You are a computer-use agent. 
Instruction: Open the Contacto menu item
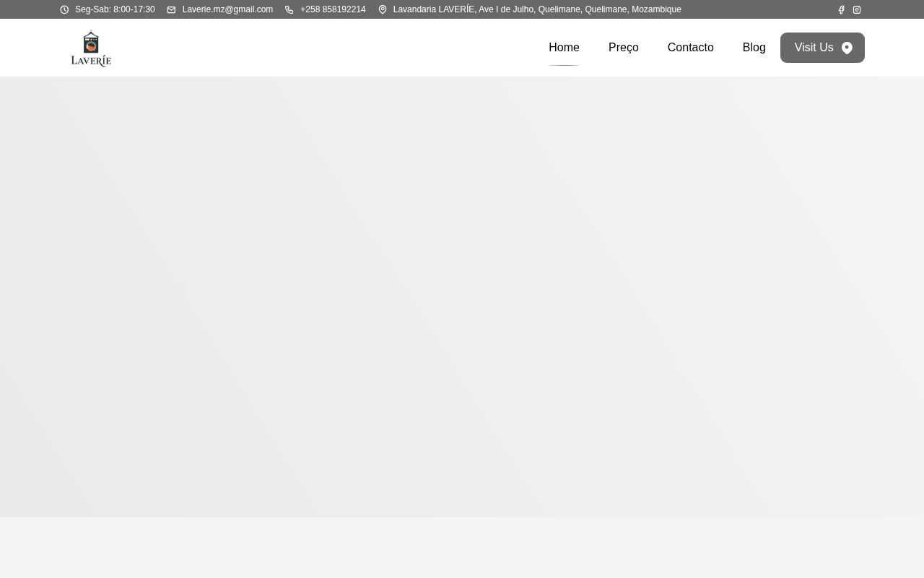click(x=691, y=48)
